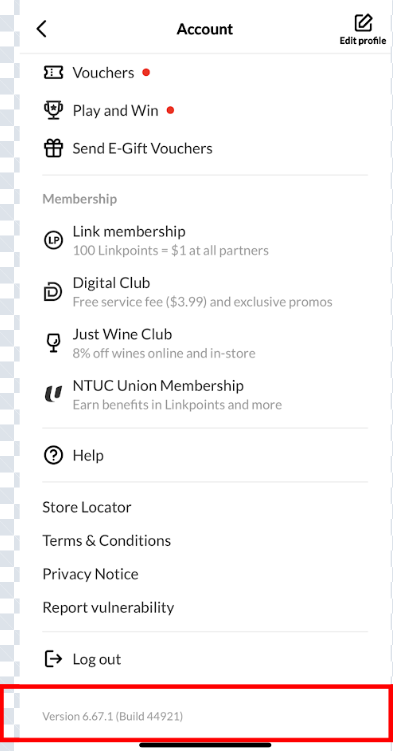The image size is (393, 751).
Task: Open the Privacy Notice link
Action: 90,574
